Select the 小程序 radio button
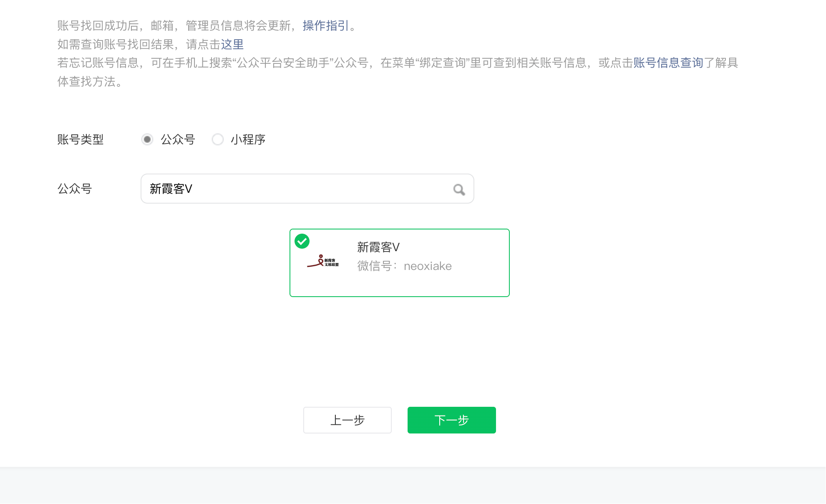Viewport: 826px width, 504px height. pyautogui.click(x=218, y=139)
